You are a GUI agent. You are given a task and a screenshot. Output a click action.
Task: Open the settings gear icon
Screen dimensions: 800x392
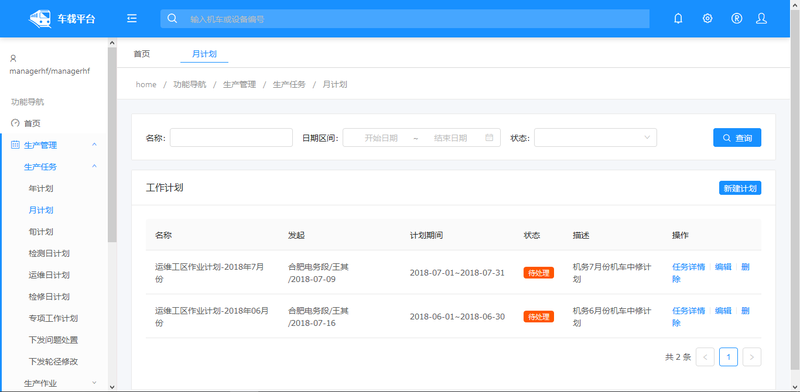(x=707, y=18)
